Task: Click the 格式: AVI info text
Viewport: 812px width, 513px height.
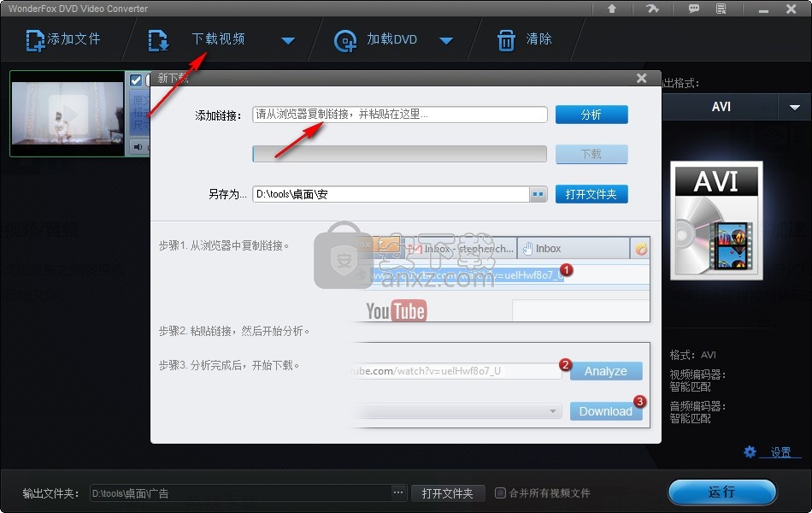Action: 693,355
